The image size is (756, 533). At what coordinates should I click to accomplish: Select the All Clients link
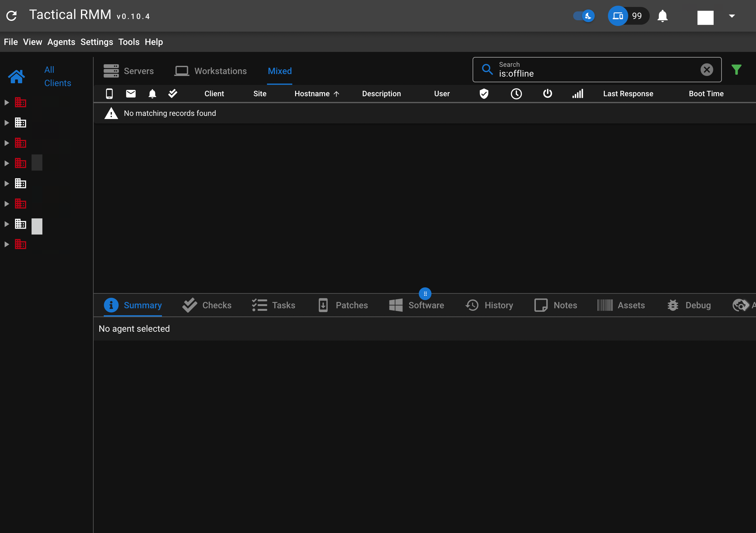[57, 76]
